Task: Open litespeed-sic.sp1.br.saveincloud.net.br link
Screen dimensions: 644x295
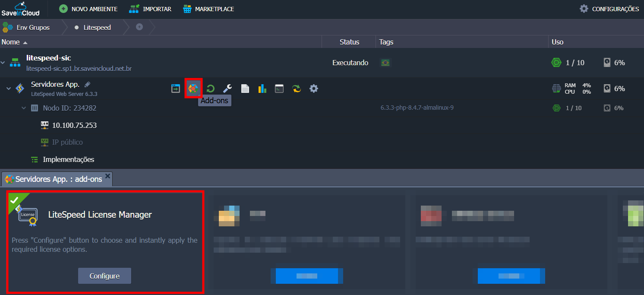Action: 79,68
